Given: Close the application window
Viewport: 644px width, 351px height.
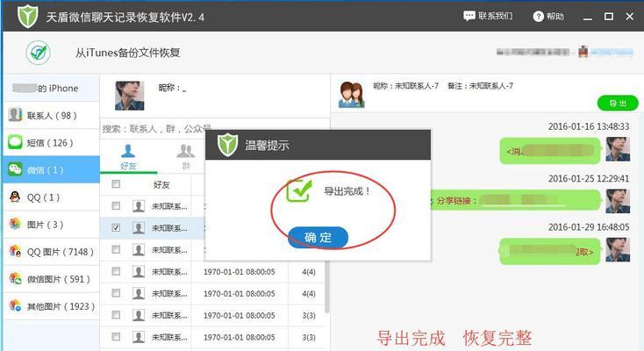Looking at the screenshot, I should (x=630, y=17).
